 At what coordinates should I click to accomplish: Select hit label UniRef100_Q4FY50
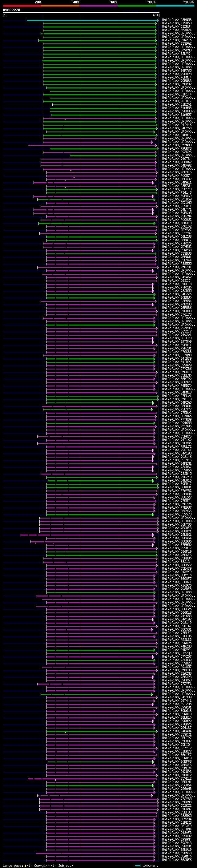click(x=177, y=128)
